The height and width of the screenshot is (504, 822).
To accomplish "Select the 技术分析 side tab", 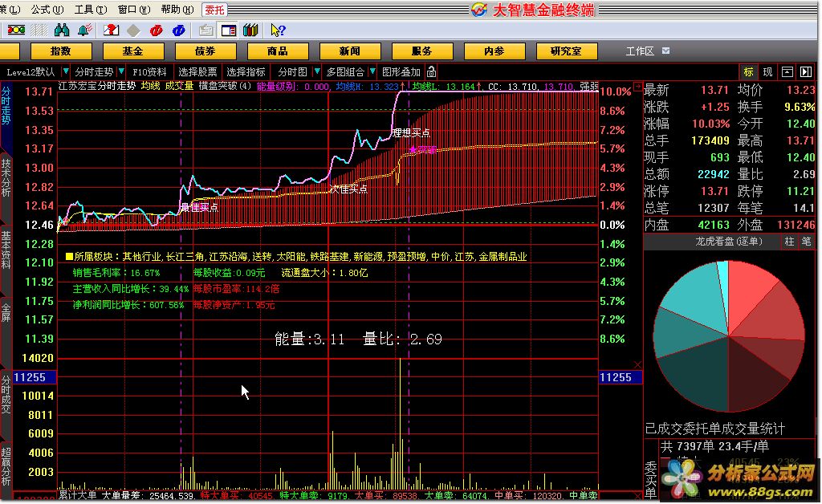I will pyautogui.click(x=6, y=177).
